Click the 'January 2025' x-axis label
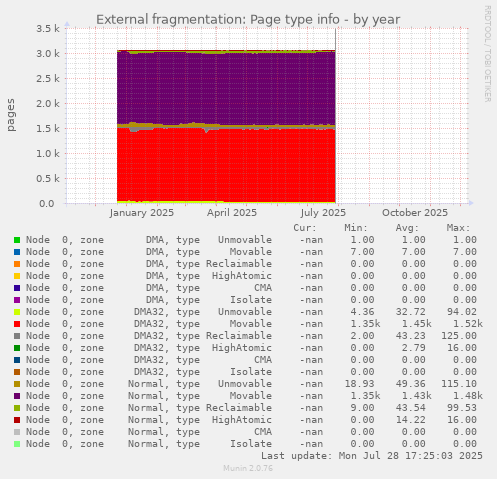Viewport: 497px width, 479px height. pos(142,213)
